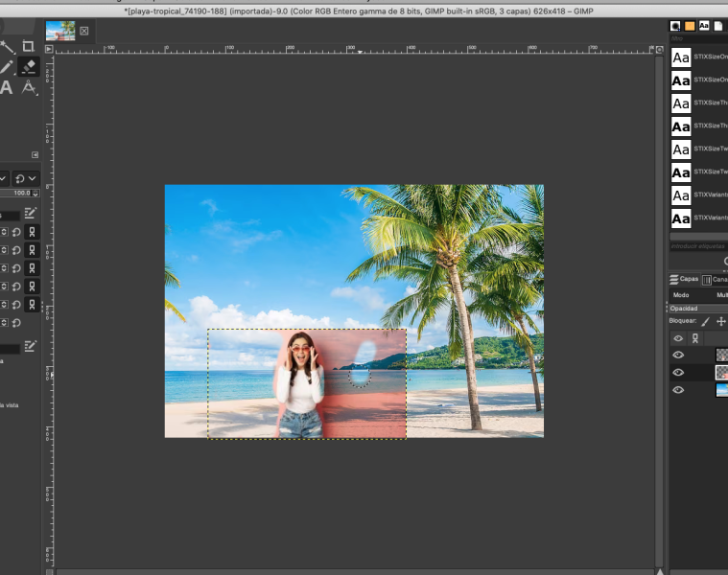This screenshot has width=728, height=575.
Task: Select the Text tool
Action: coord(7,88)
